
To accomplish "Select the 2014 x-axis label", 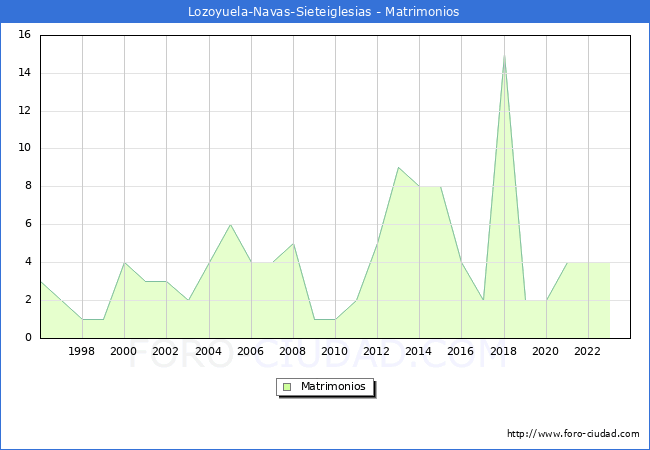I will tap(419, 351).
